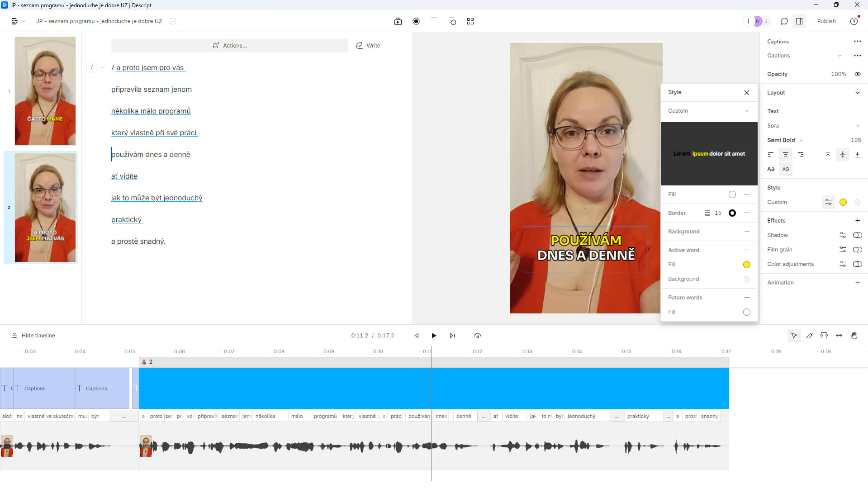Screen dimensions: 868x488
Task: Click the Record button in top toolbar
Action: point(416,21)
